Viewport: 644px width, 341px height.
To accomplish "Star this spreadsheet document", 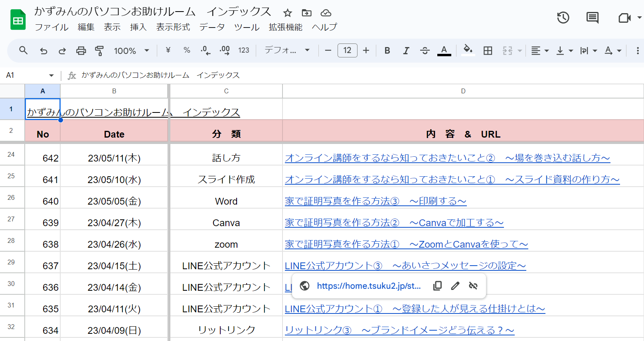I will tap(287, 13).
